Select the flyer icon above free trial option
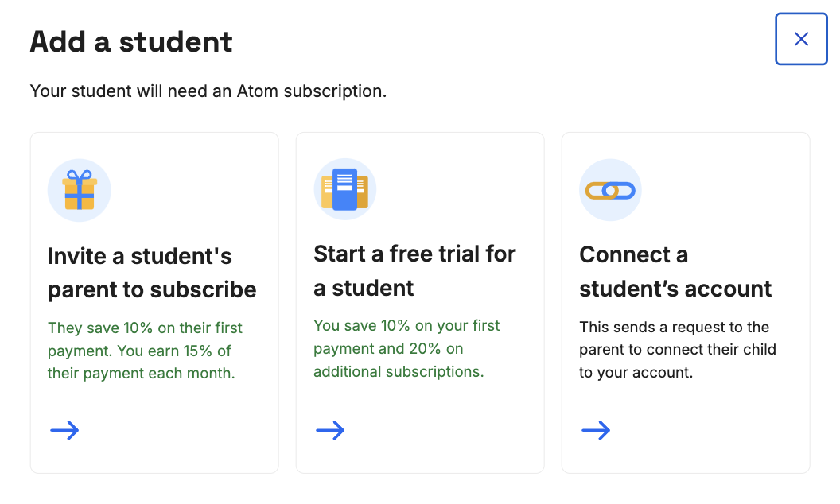840x504 pixels. coord(344,189)
